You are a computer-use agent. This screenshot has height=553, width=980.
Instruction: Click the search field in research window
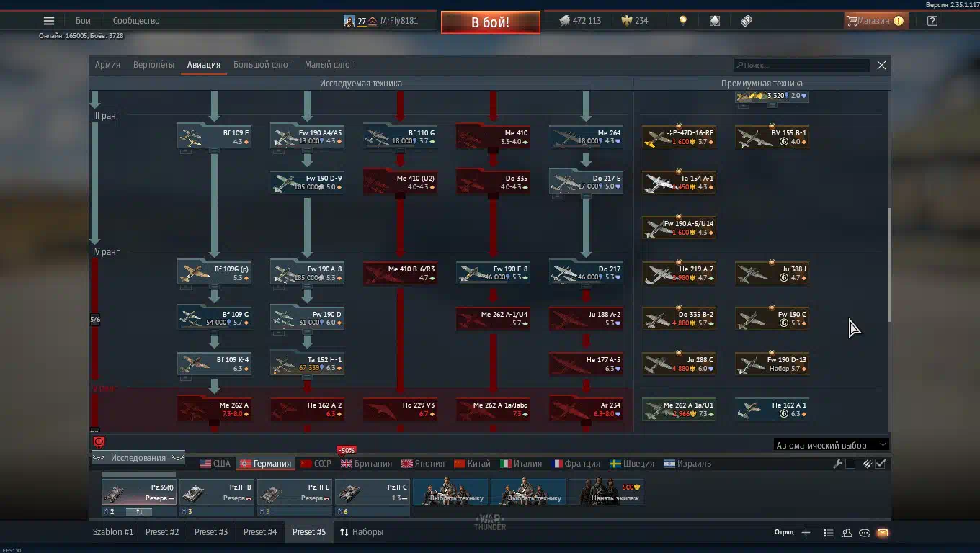(801, 65)
